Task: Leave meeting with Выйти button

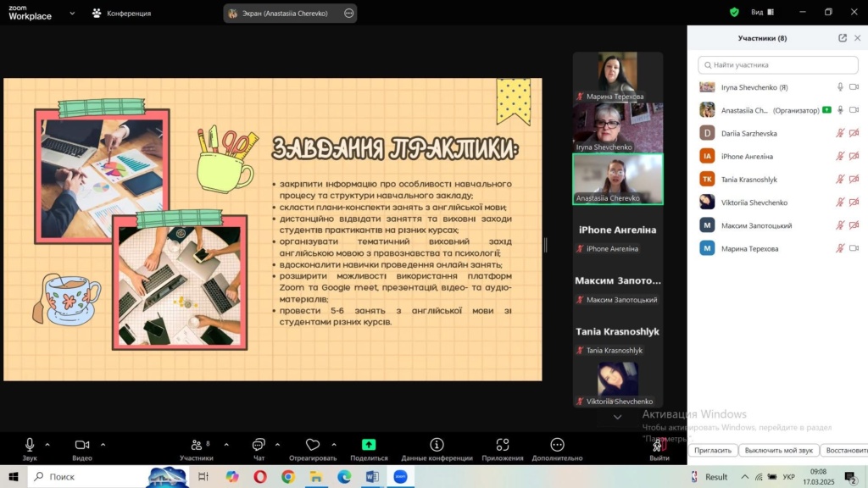Action: 659,449
